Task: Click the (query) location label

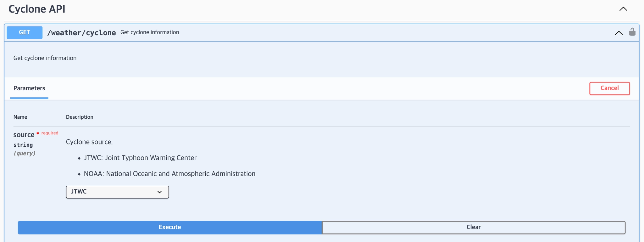Action: pyautogui.click(x=25, y=153)
